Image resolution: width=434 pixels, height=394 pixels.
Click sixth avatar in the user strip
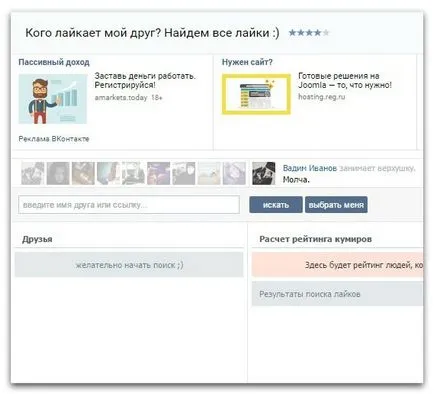point(159,173)
